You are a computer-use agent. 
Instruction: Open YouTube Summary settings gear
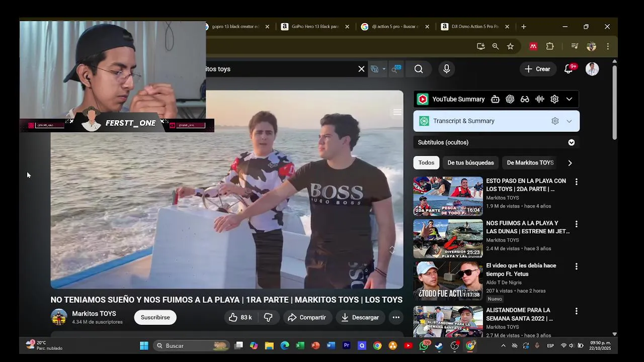point(554,99)
